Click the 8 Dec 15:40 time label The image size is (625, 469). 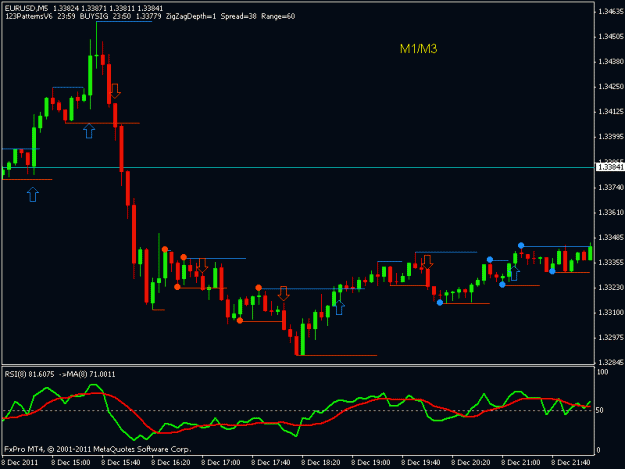[x=120, y=463]
